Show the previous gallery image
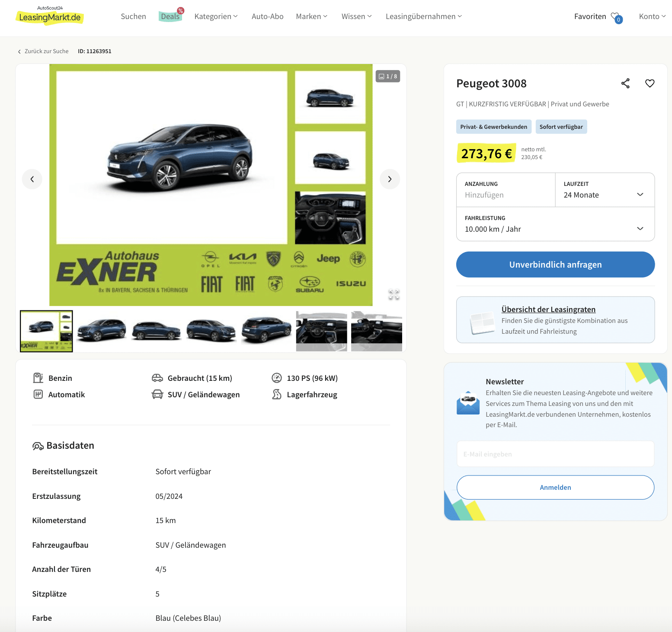The width and height of the screenshot is (672, 632). (32, 179)
